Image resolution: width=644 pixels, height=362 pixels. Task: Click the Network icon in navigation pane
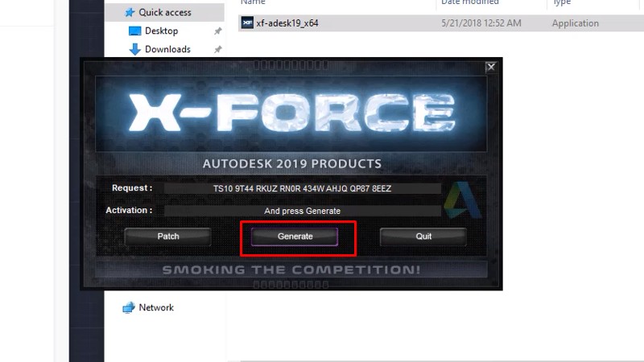point(128,307)
